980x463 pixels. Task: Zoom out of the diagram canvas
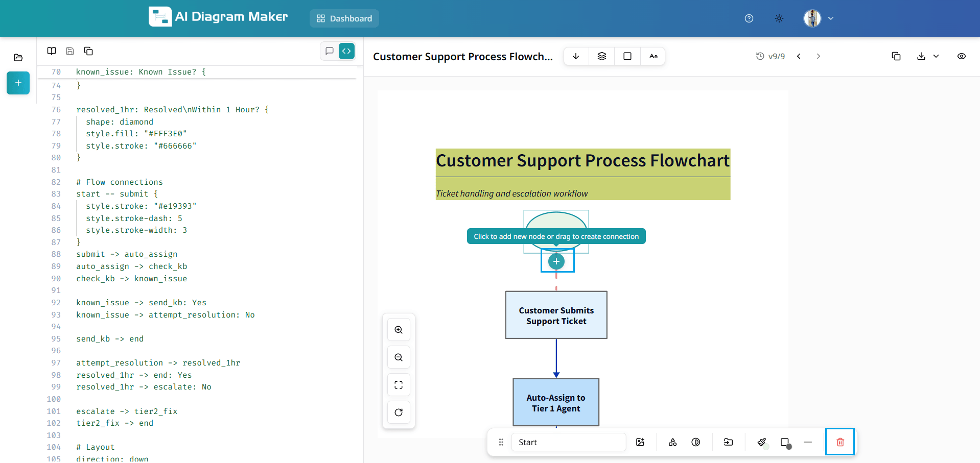point(399,357)
